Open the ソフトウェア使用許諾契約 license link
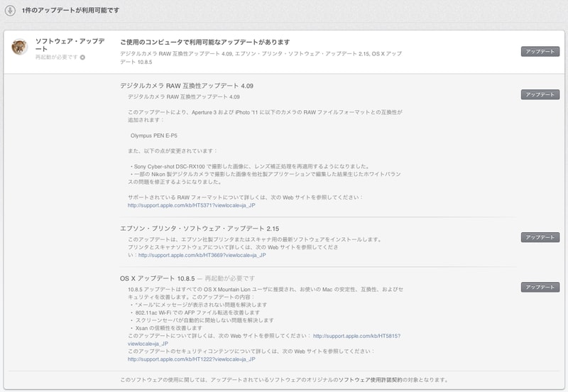Screen dimensions: 568x392 370,380
